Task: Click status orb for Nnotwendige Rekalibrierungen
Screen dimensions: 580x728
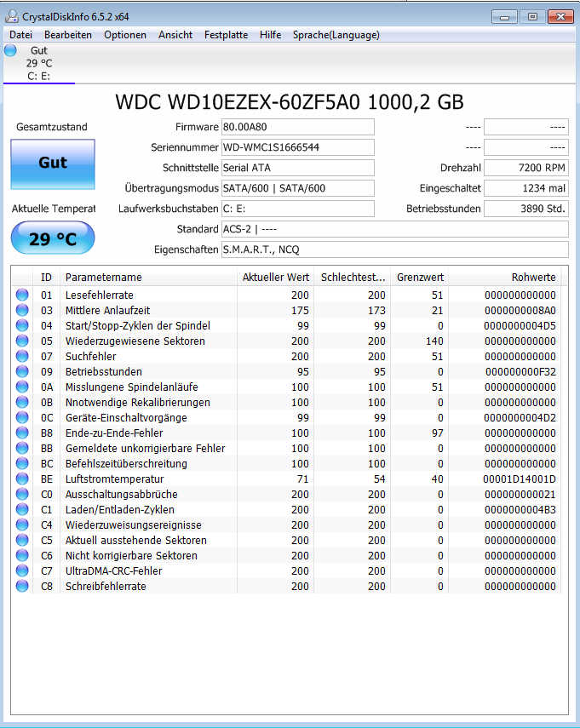Action: click(22, 402)
